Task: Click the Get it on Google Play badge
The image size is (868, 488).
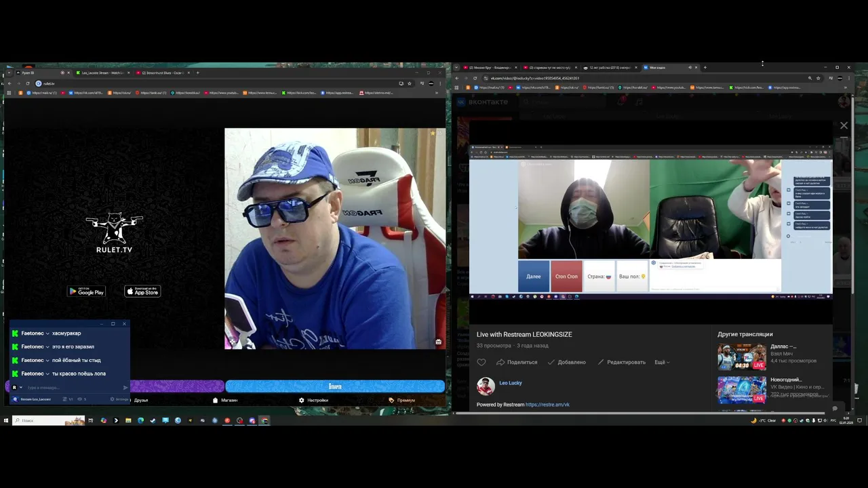Action: pos(86,291)
